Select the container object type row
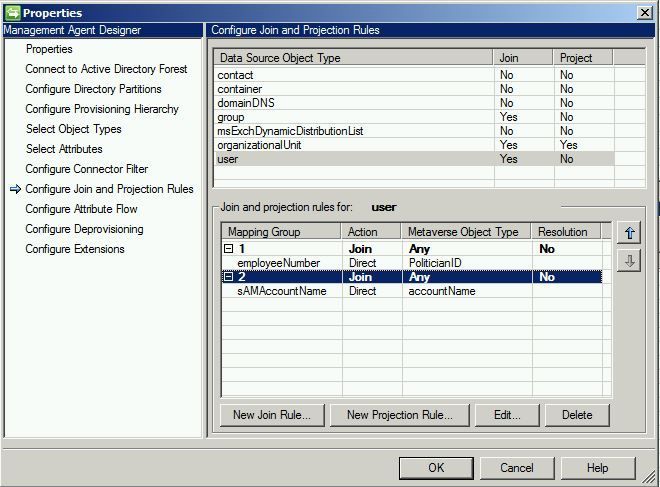The image size is (660, 487). [x=414, y=89]
